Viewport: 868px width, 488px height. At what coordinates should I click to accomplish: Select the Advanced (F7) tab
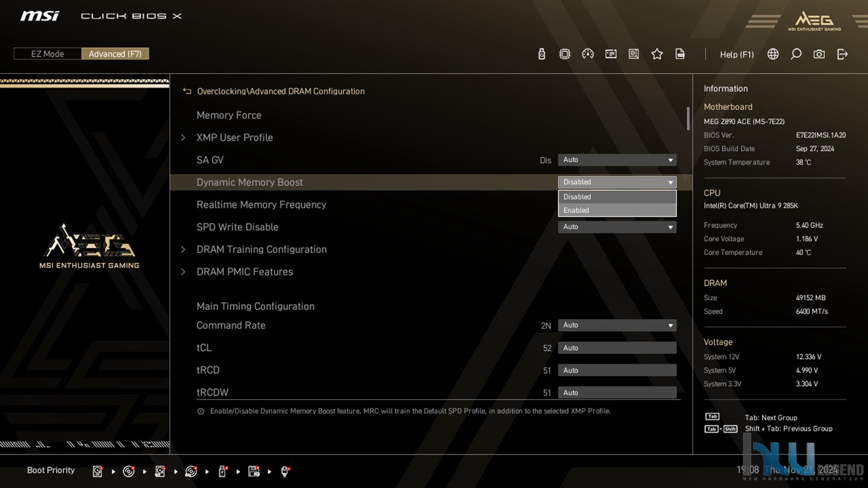(115, 54)
